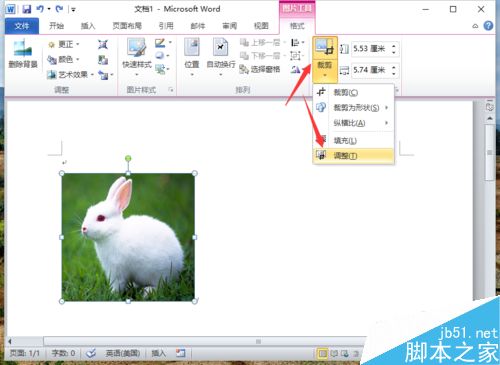Click 上移一层 bring forward button
This screenshot has height=365, width=500.
coord(263,43)
